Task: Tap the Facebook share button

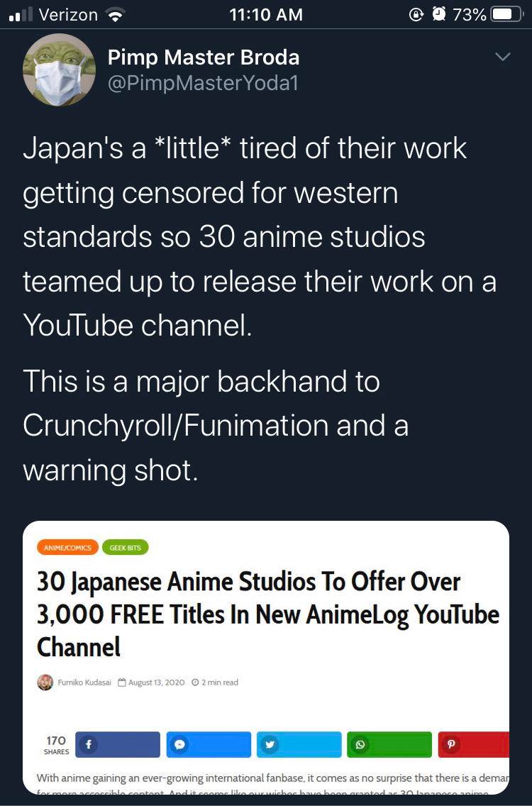Action: point(118,744)
